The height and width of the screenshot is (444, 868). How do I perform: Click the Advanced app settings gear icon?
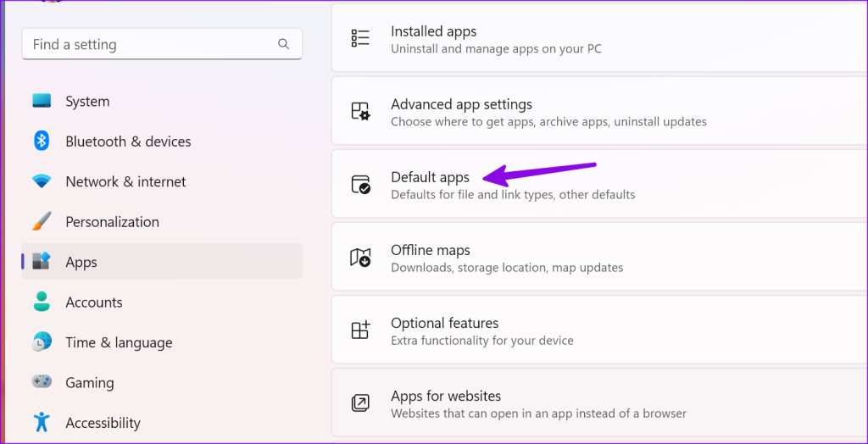[360, 111]
